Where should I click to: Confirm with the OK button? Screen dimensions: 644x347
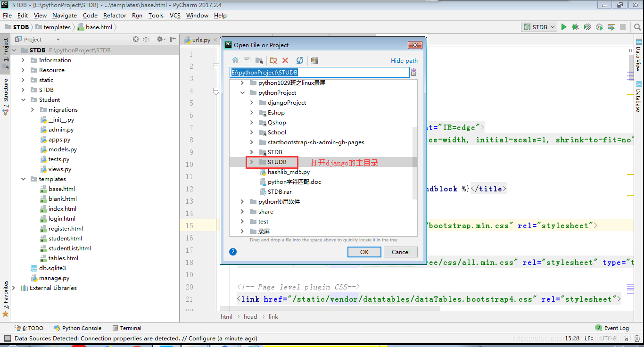coord(364,252)
